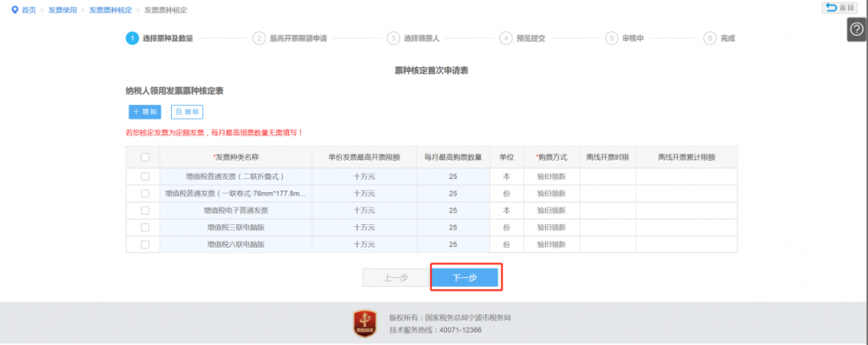This screenshot has width=868, height=345.
Task: Select step 审核中
Action: (x=633, y=39)
